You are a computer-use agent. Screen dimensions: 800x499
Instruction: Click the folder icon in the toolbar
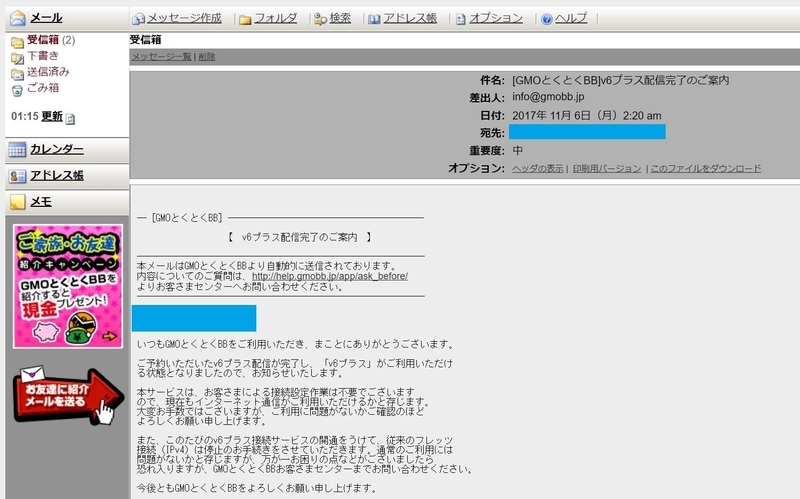(245, 19)
